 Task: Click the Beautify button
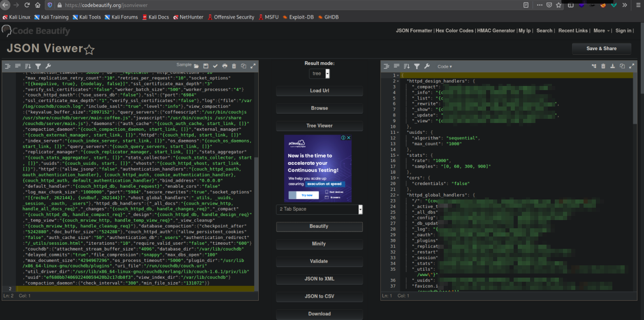click(x=320, y=227)
